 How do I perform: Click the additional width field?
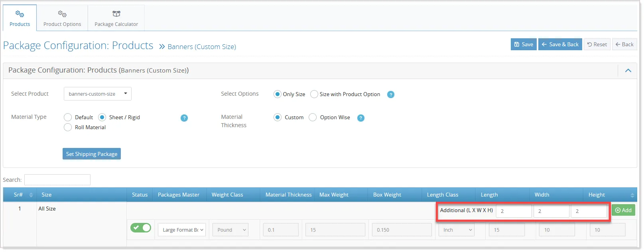coord(551,211)
